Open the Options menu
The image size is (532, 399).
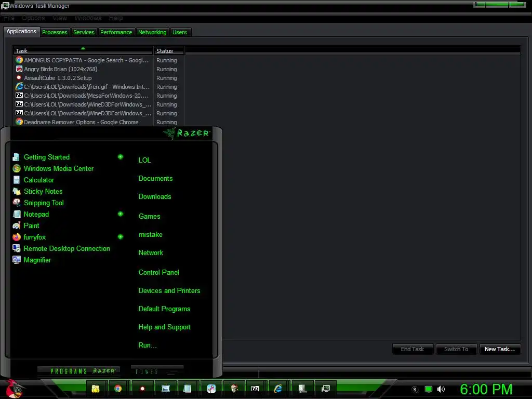tap(33, 18)
